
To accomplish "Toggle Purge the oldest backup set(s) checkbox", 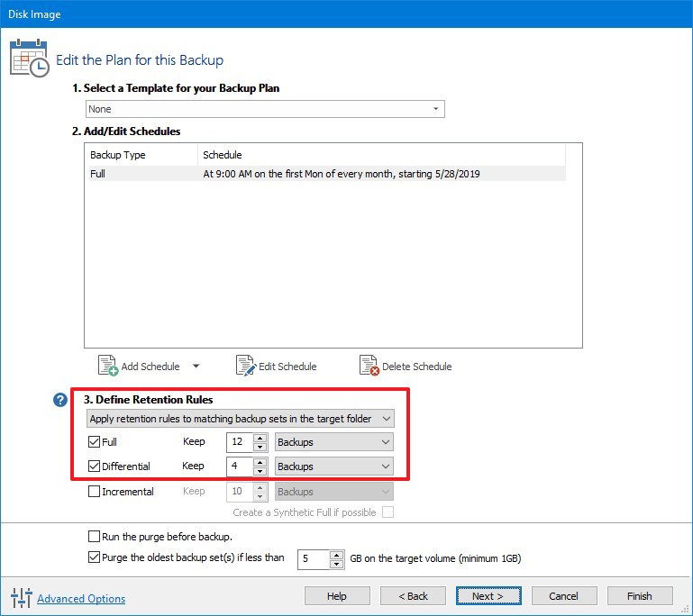I will click(x=94, y=557).
